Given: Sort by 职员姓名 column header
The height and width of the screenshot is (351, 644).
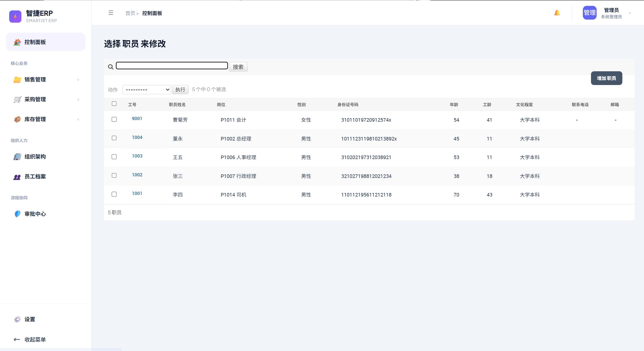Looking at the screenshot, I should tap(177, 105).
